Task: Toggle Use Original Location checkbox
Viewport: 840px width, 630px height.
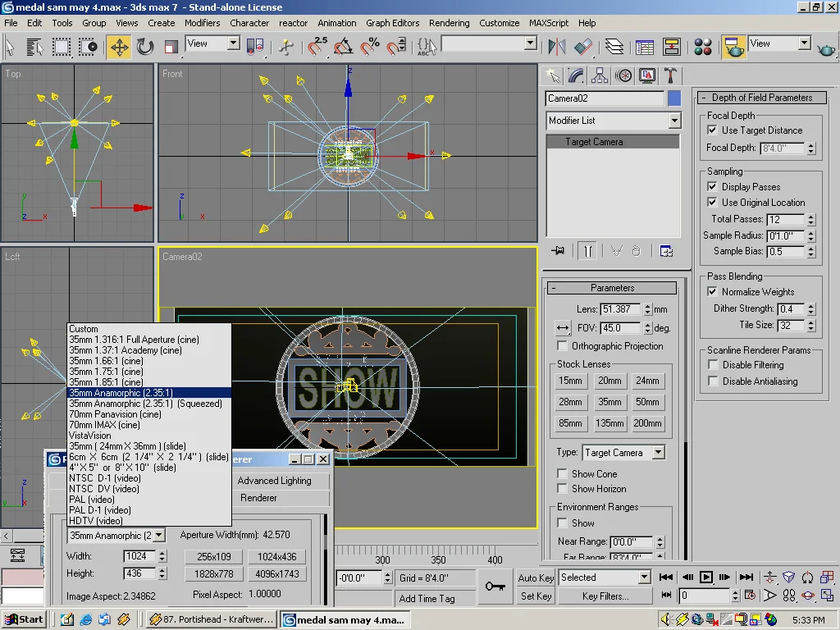Action: coord(712,202)
